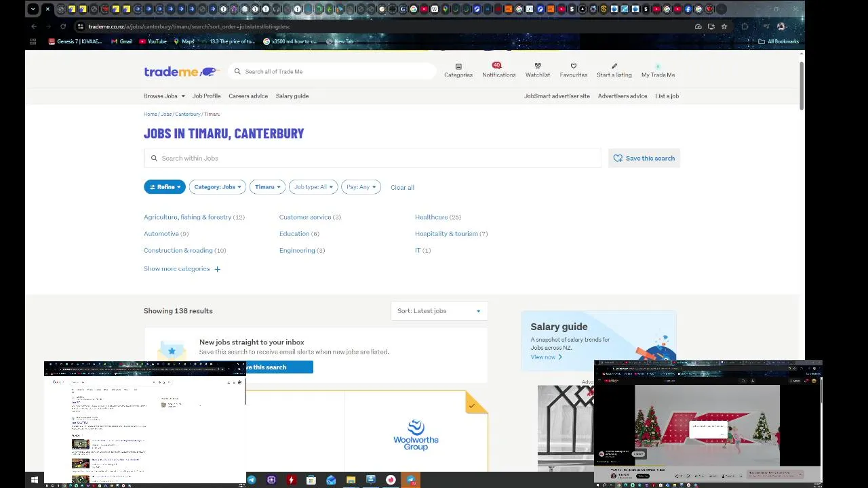Open Careers advice menu item
Viewport: 868px width, 488px height.
pyautogui.click(x=248, y=96)
